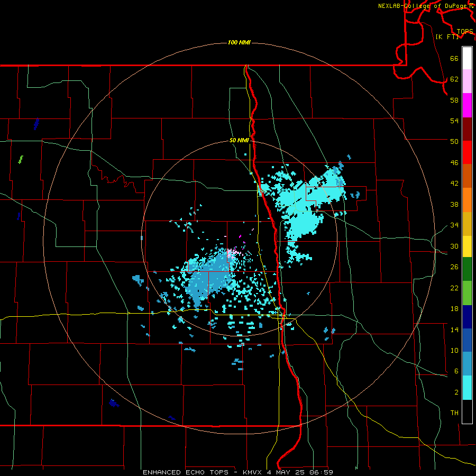476x476 pixels.
Task: Select the legend value 2
Action: click(x=456, y=392)
